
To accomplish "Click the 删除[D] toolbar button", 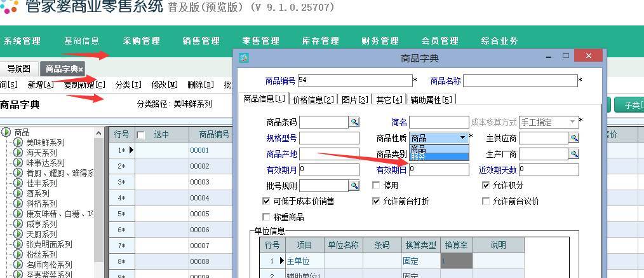I will point(201,85).
